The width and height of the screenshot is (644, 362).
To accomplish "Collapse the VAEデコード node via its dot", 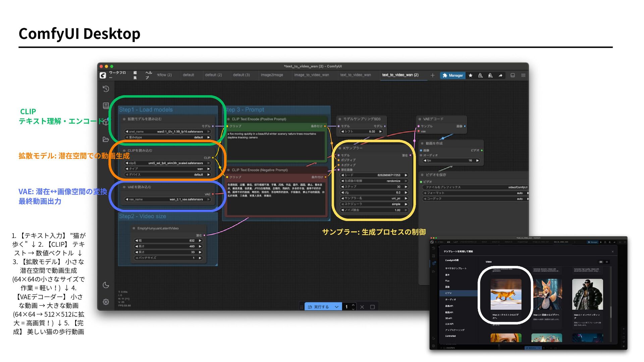I will (420, 119).
